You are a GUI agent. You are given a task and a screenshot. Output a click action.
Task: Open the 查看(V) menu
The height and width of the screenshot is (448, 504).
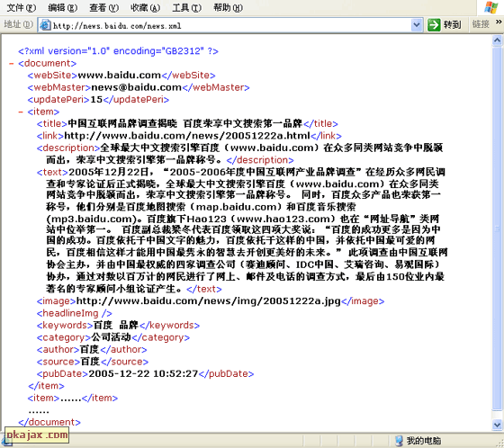click(x=103, y=7)
